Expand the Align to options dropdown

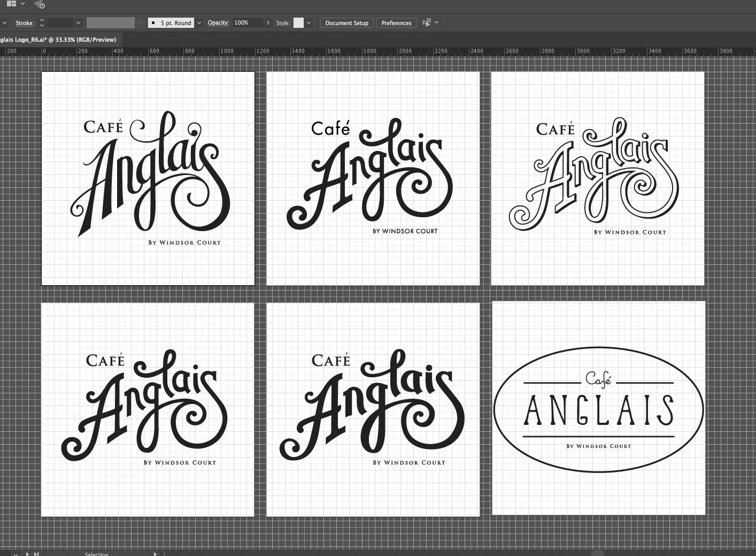pos(437,22)
